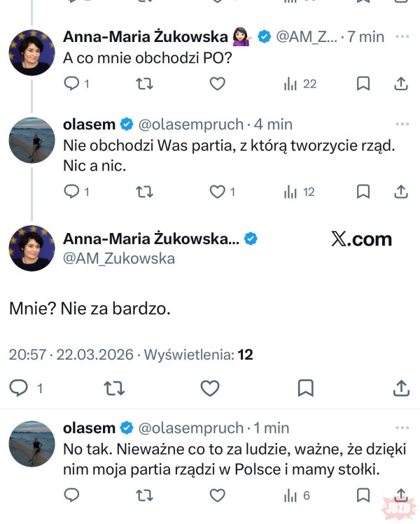Image resolution: width=420 pixels, height=524 pixels.
Task: Open Anna-Maria Żukowska's avatar on the main tweet
Action: tap(31, 248)
